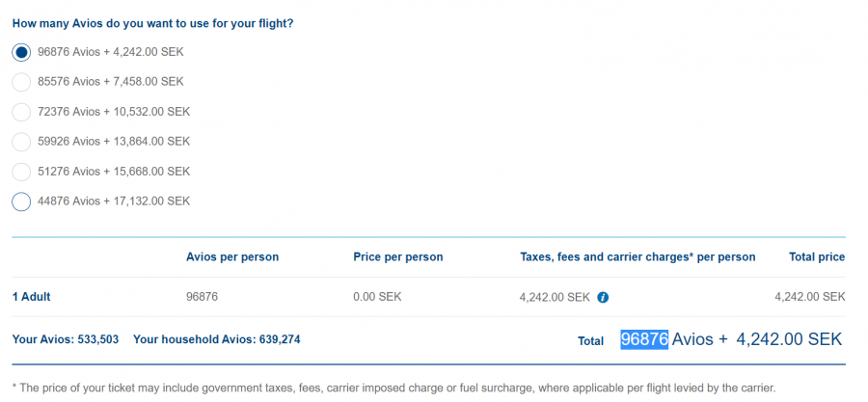This screenshot has width=868, height=402.
Task: Click the footnote about government taxes and fees
Action: coord(393,389)
